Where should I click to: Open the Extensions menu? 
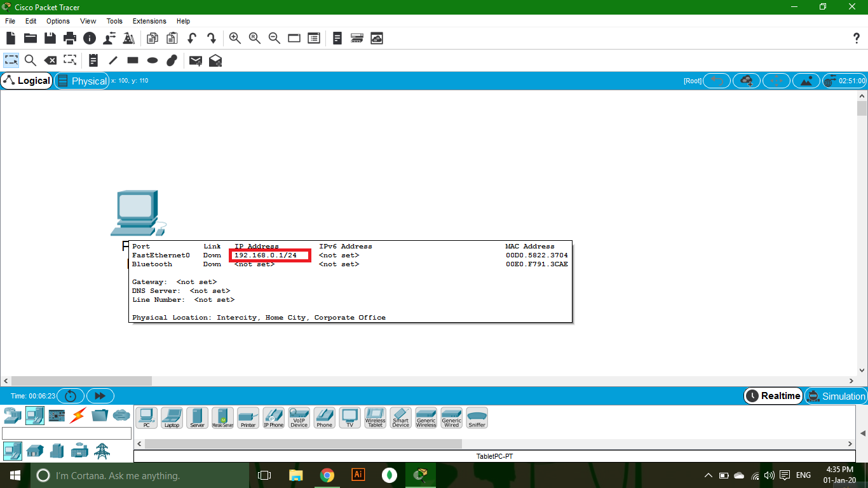click(x=149, y=21)
